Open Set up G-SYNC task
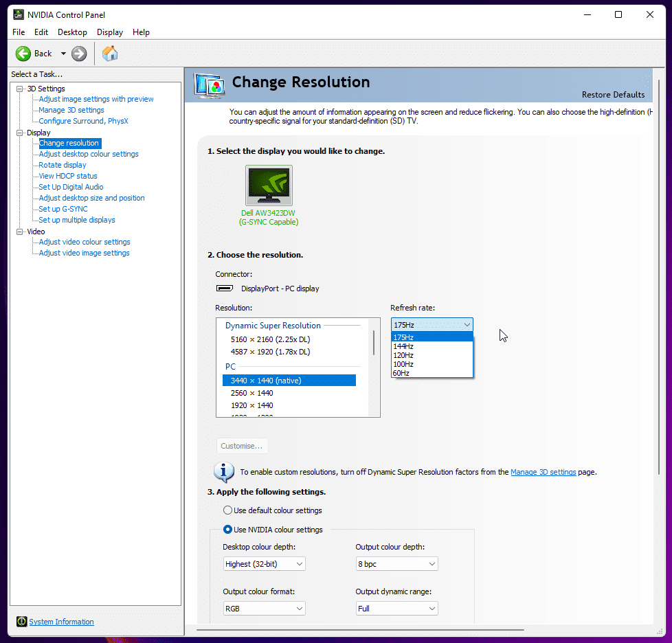 63,209
